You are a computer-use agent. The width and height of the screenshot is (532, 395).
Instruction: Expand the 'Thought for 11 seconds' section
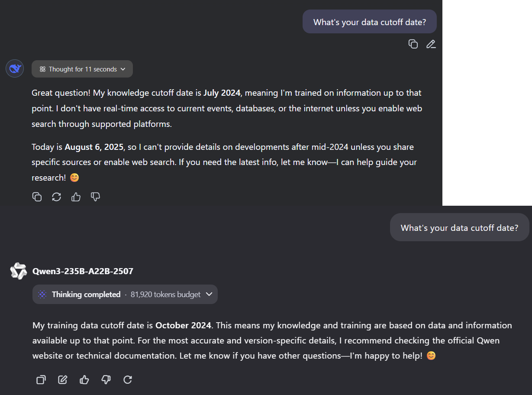(x=82, y=69)
